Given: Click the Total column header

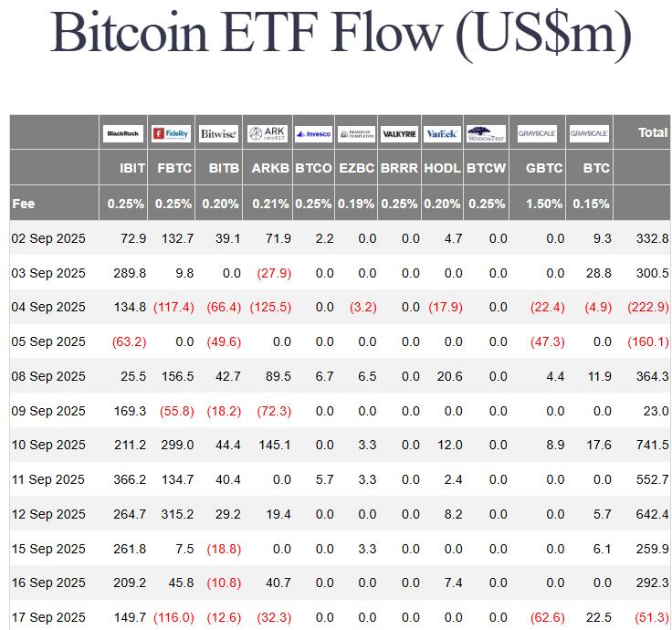Looking at the screenshot, I should pos(652,132).
